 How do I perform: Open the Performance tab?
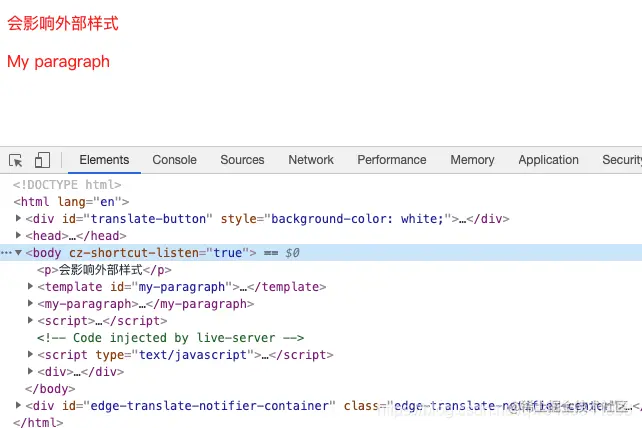tap(391, 160)
